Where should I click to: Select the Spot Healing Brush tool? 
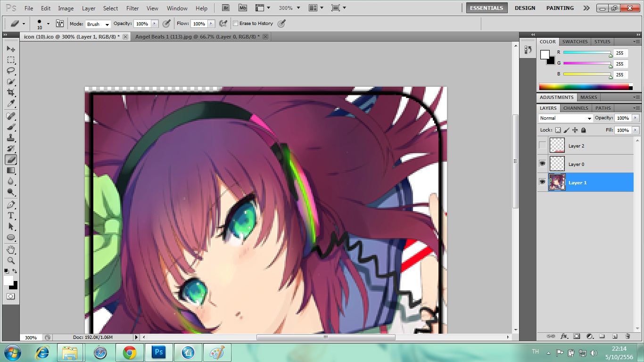(11, 116)
